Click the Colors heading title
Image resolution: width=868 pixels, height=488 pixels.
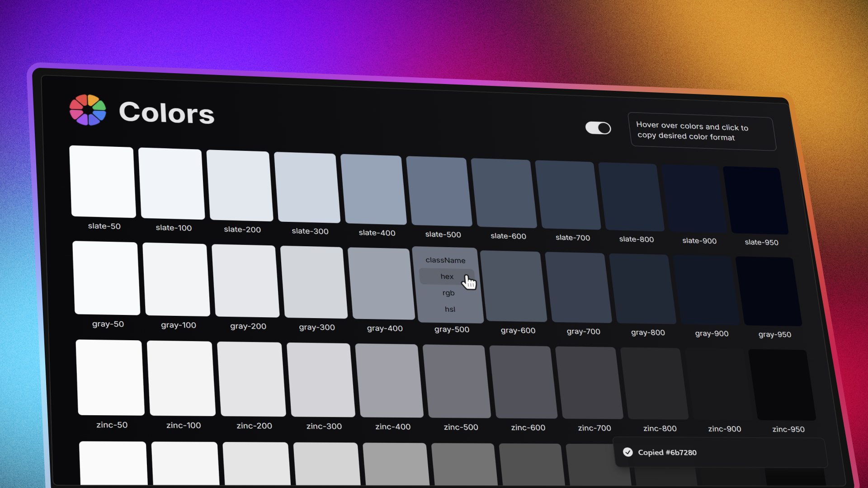coord(166,113)
